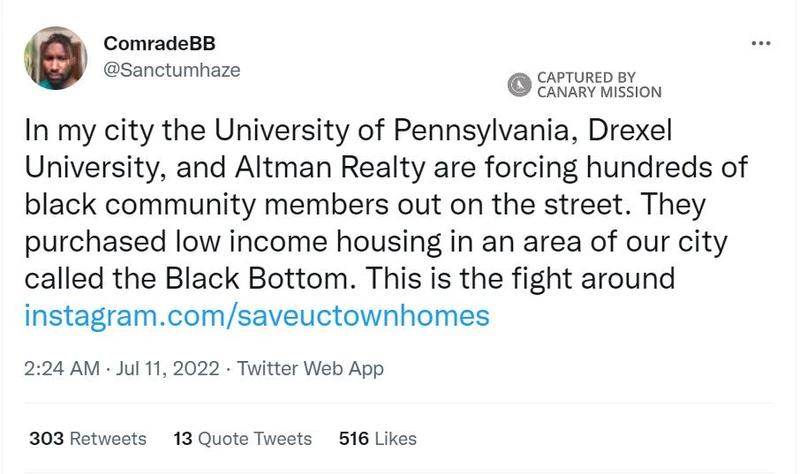
Task: Open the 13 Quote Tweets list
Action: (x=243, y=438)
